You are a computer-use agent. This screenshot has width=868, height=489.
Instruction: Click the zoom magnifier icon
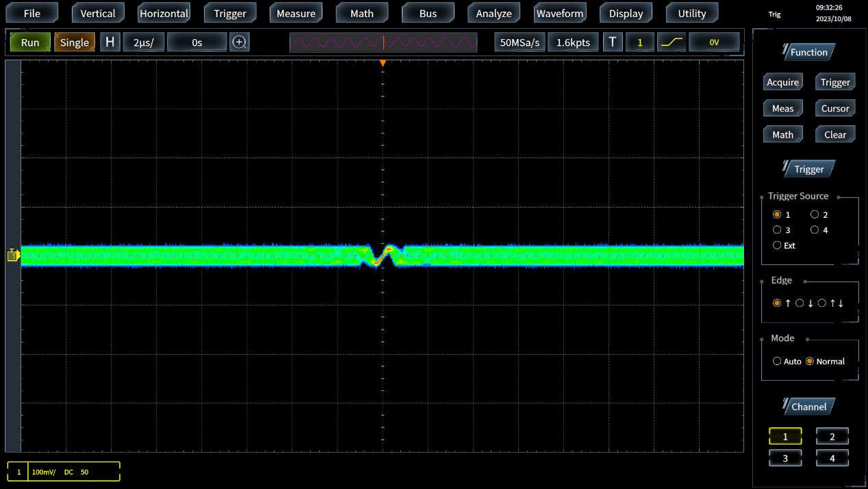[x=239, y=42]
